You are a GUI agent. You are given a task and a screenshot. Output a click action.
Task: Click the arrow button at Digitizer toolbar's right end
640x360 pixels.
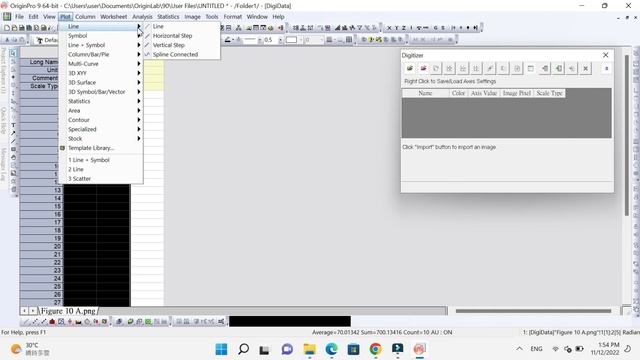[x=606, y=69]
